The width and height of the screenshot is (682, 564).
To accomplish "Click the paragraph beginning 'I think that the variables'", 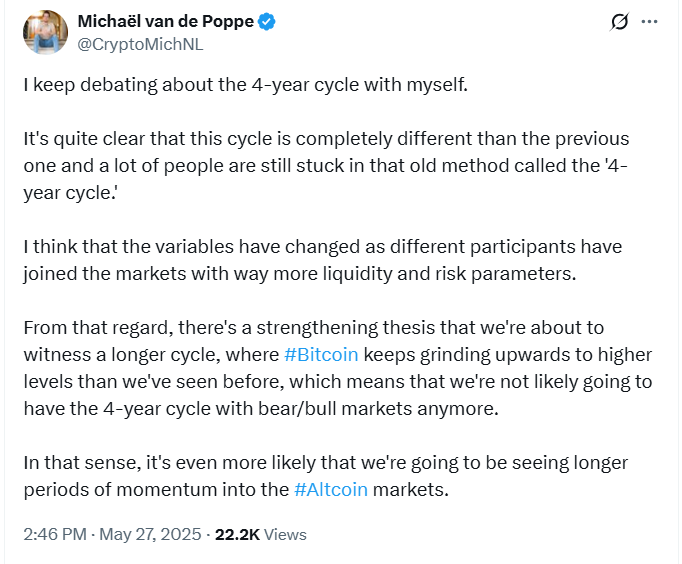I will pyautogui.click(x=323, y=260).
